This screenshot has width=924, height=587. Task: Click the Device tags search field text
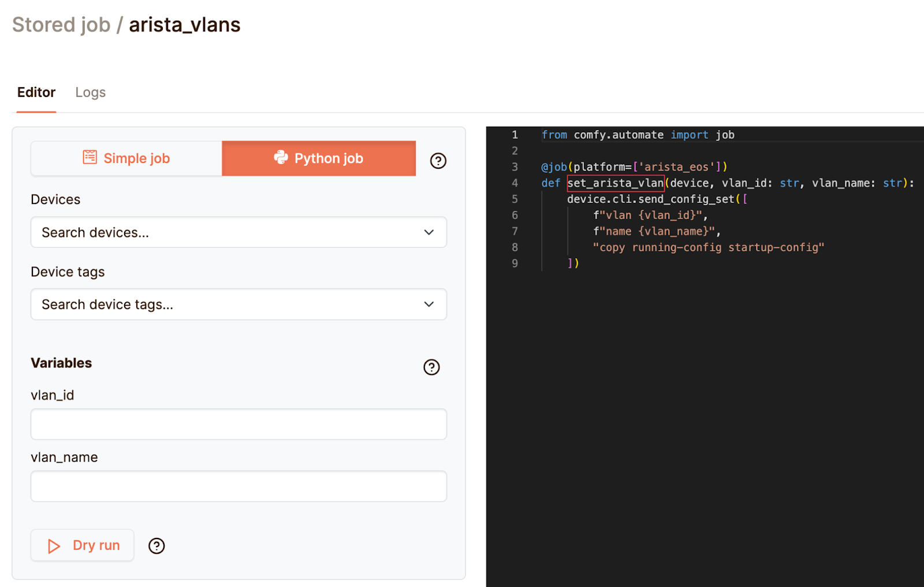pos(107,304)
